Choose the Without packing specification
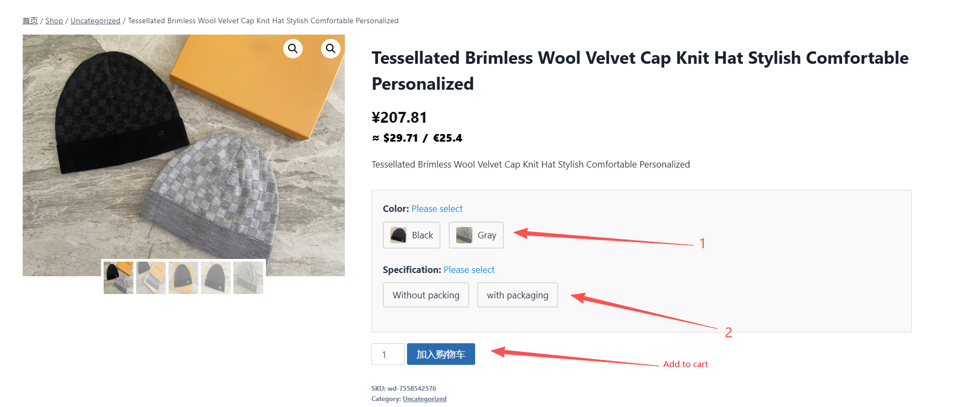Viewport: 980px width, 407px height. (425, 295)
